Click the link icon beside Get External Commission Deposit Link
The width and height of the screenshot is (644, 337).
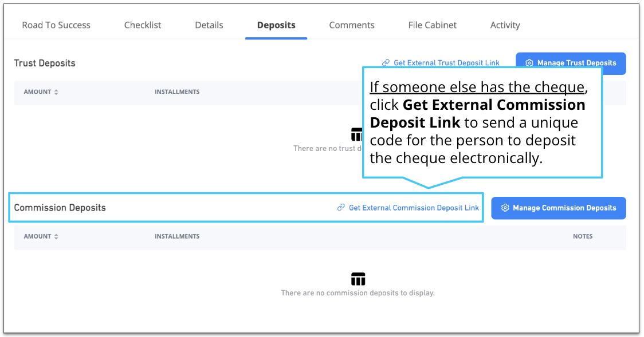point(340,208)
